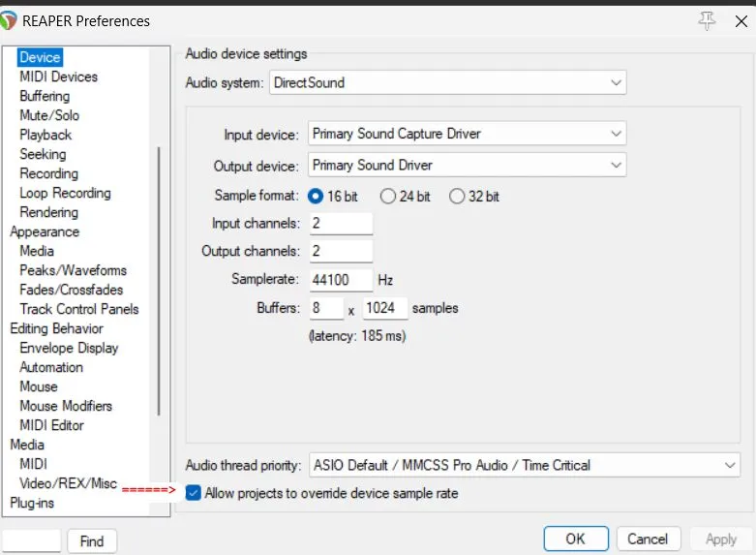Open Track Control Panels settings

[x=79, y=309]
